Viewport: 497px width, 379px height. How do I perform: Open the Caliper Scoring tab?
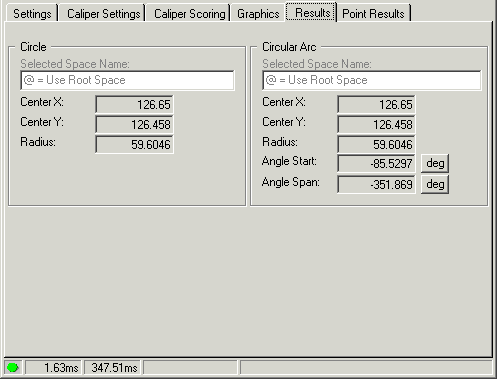[189, 13]
